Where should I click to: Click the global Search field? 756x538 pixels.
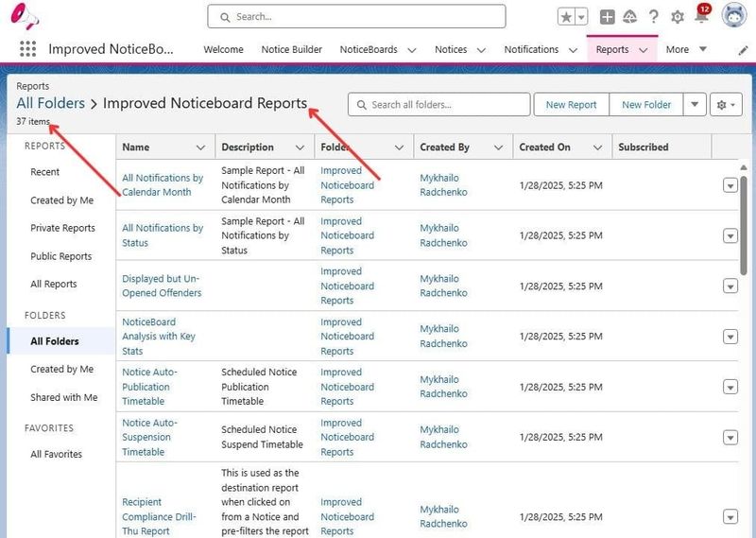(356, 17)
